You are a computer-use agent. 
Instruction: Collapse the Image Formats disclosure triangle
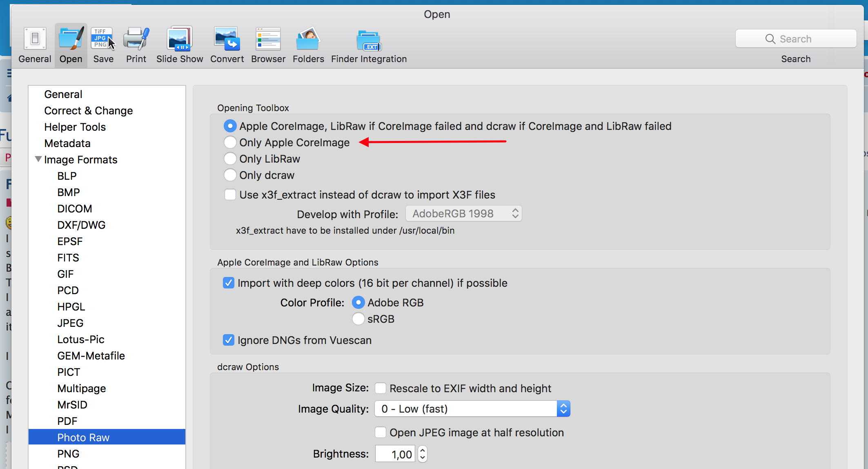click(38, 159)
